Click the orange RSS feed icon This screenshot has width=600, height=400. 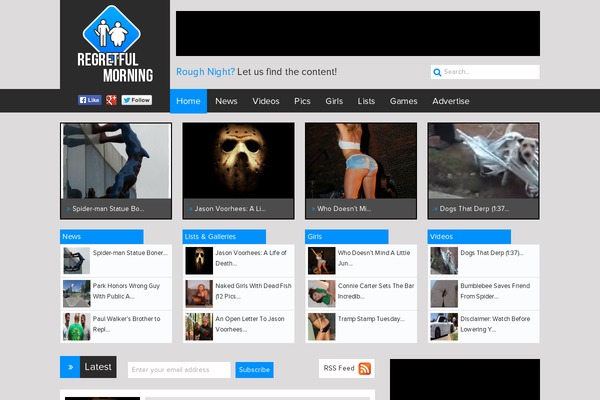[x=365, y=368]
